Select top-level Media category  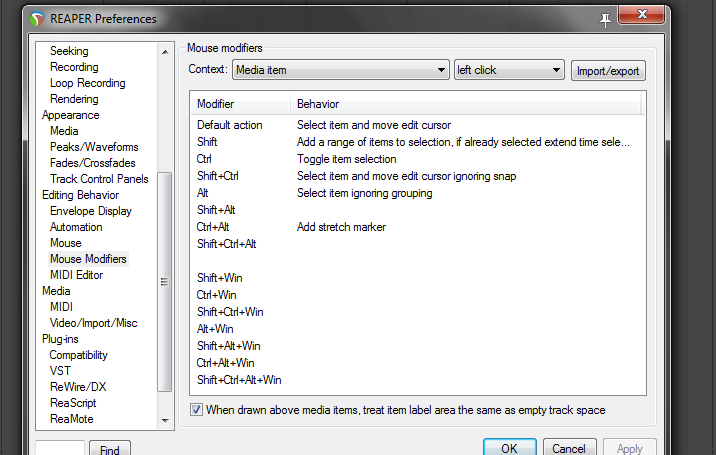coord(56,291)
